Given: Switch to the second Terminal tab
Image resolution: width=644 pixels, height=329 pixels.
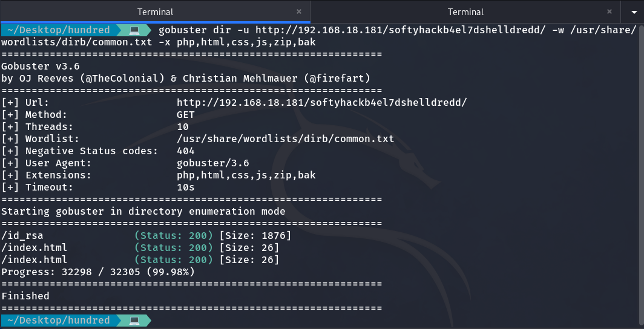Looking at the screenshot, I should click(465, 11).
